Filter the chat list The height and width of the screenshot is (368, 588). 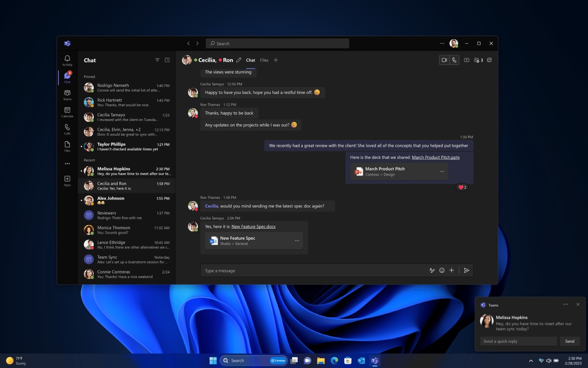pos(157,60)
